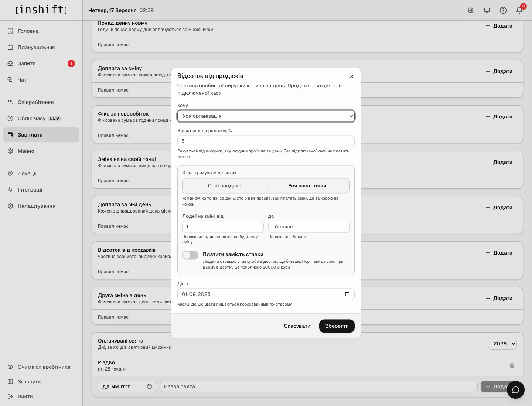
Task: Open Співробітники section
Action: pyautogui.click(x=41, y=102)
